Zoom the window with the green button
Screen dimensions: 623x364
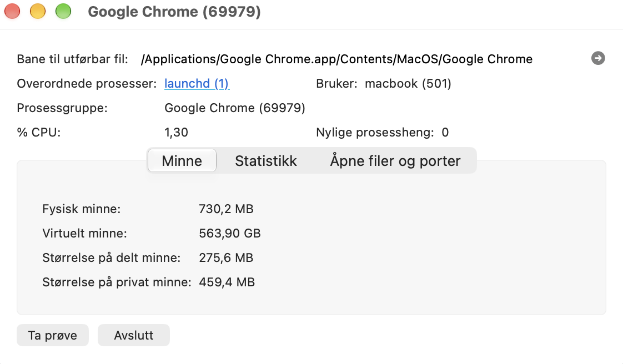tap(63, 11)
